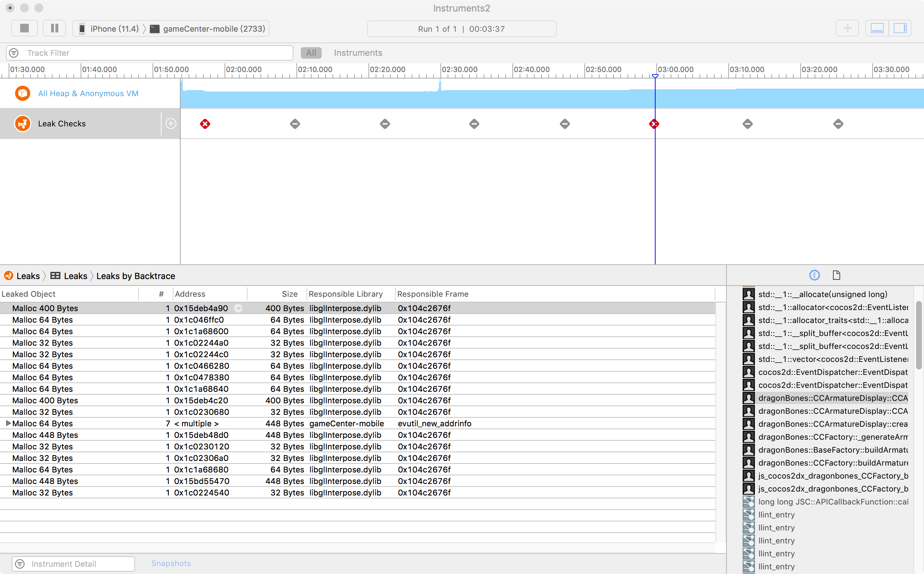Open Leaks by Backtrace breadcrumb menu
Image resolution: width=924 pixels, height=574 pixels.
(135, 276)
